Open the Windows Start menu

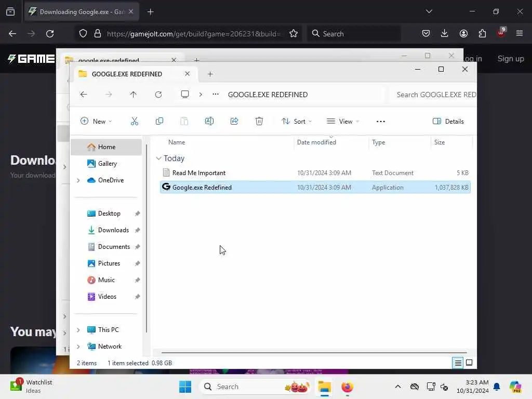(x=185, y=387)
